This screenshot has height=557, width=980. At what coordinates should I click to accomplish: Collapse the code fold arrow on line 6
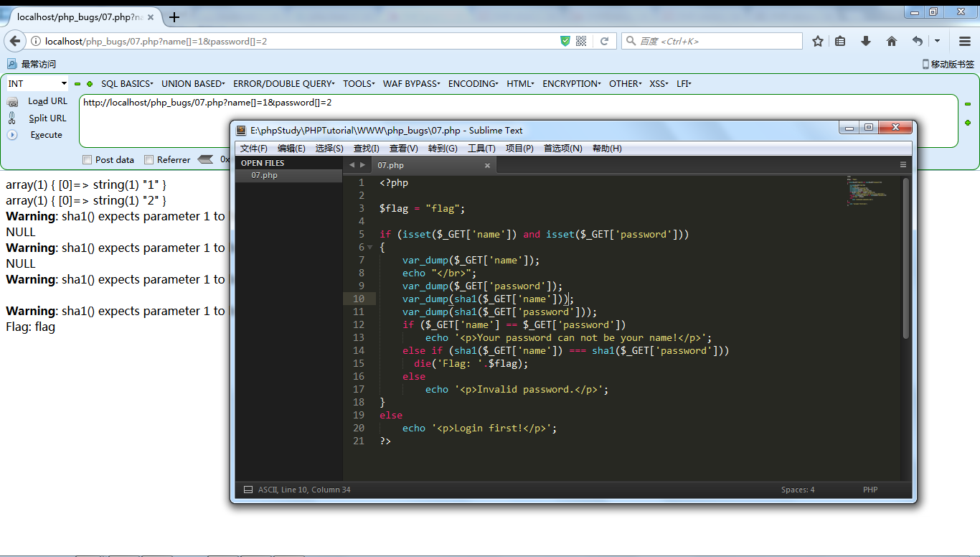click(370, 247)
